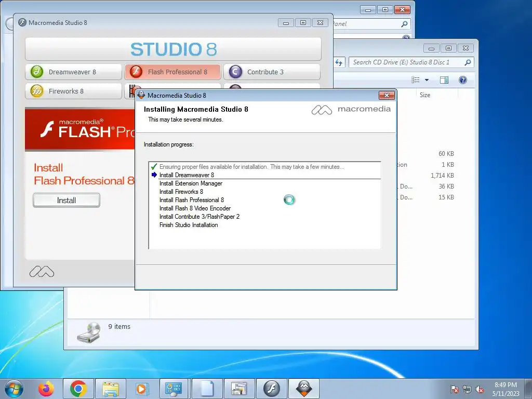
Task: Click the 36 KB size cell in Explorer
Action: 446,187
